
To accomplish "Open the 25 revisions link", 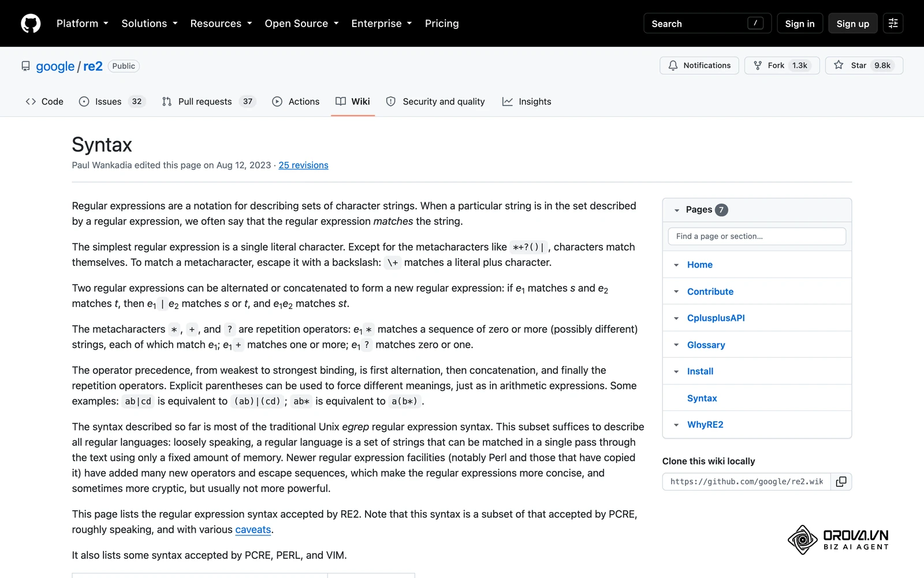I will coord(303,165).
